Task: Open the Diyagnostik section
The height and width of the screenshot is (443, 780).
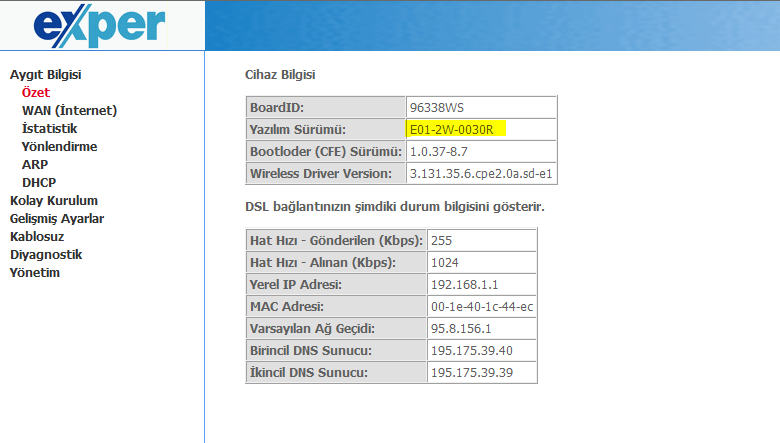Action: [46, 255]
